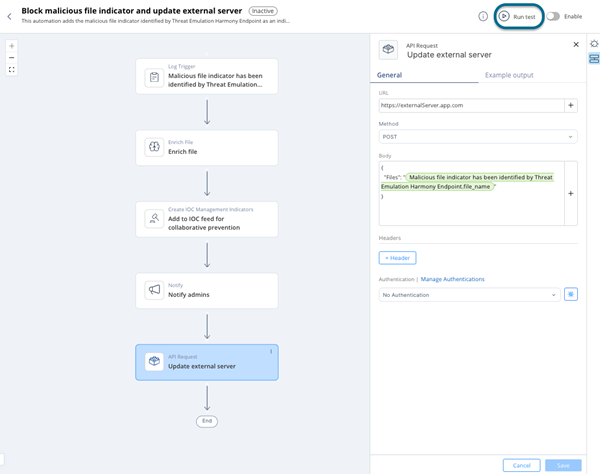Fit the workflow to the screen
Screen dimensions: 600x474
pyautogui.click(x=11, y=70)
